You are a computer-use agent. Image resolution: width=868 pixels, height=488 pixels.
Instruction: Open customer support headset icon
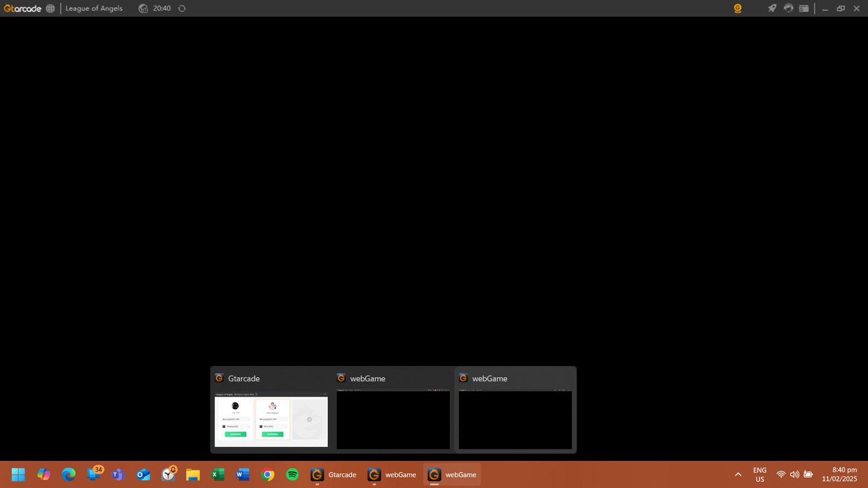click(x=788, y=8)
